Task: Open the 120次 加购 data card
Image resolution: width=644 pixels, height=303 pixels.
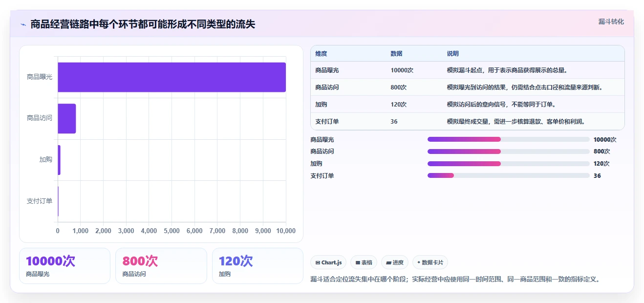Action: [258, 266]
